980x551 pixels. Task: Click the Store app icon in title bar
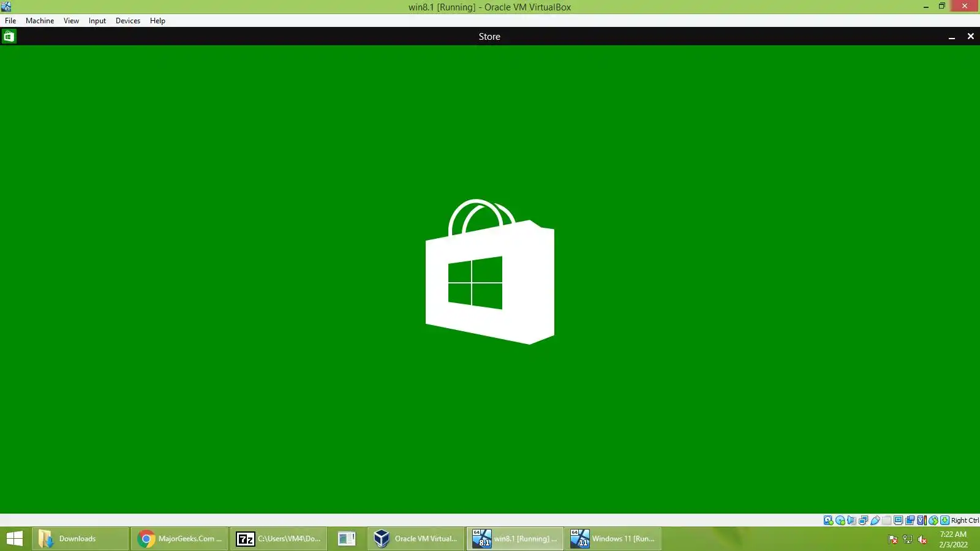coord(9,37)
